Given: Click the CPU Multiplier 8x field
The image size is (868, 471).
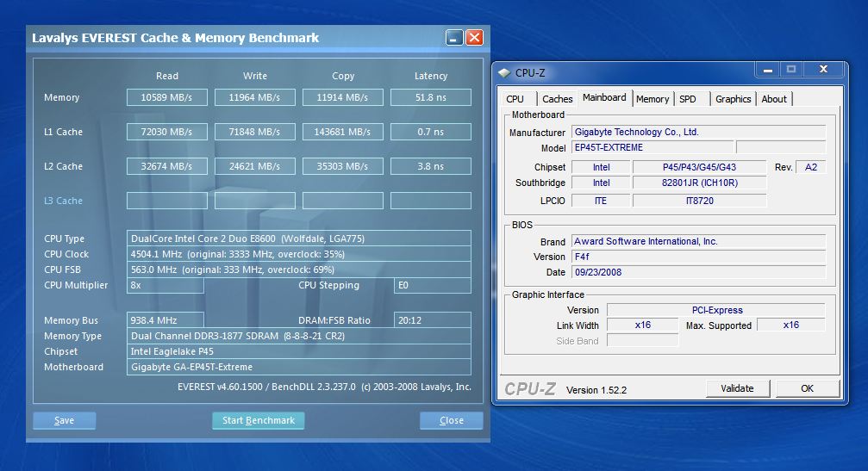Looking at the screenshot, I should (x=165, y=285).
